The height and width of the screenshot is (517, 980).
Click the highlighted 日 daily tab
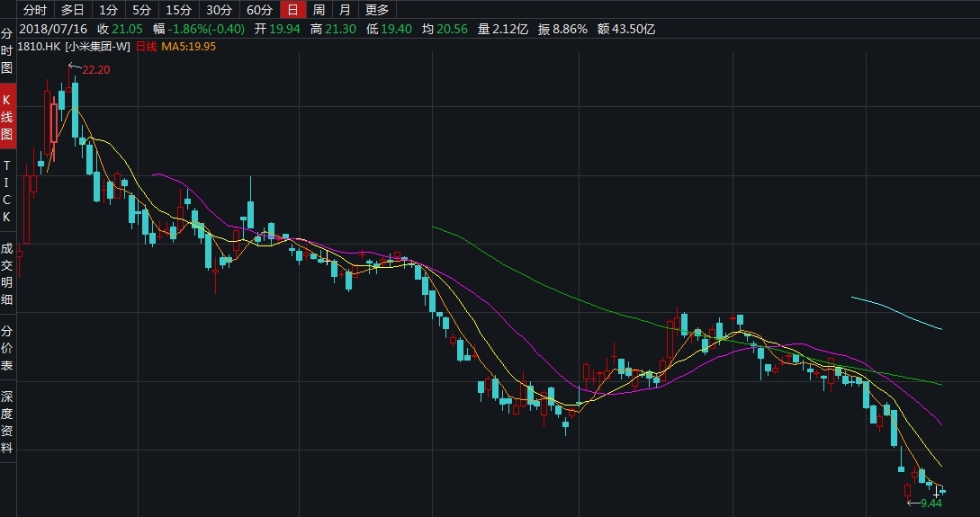[292, 10]
